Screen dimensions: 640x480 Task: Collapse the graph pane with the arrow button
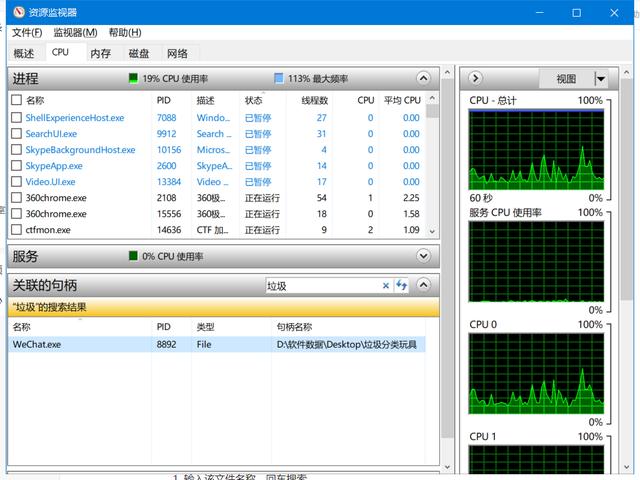click(x=476, y=78)
